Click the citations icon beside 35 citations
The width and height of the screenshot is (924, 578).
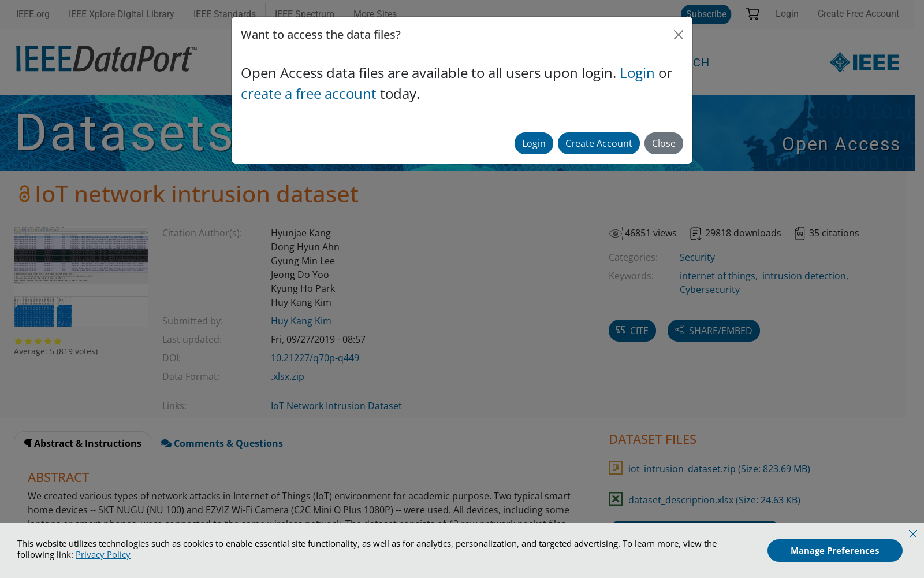click(x=800, y=234)
